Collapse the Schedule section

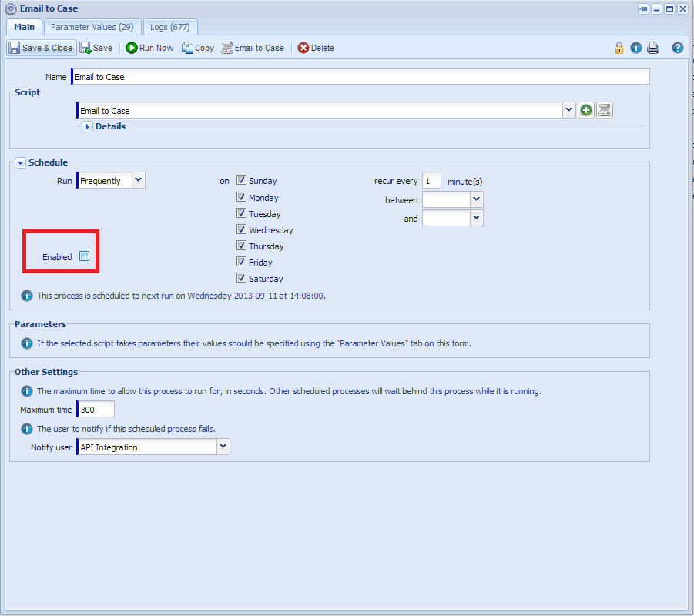(x=20, y=162)
